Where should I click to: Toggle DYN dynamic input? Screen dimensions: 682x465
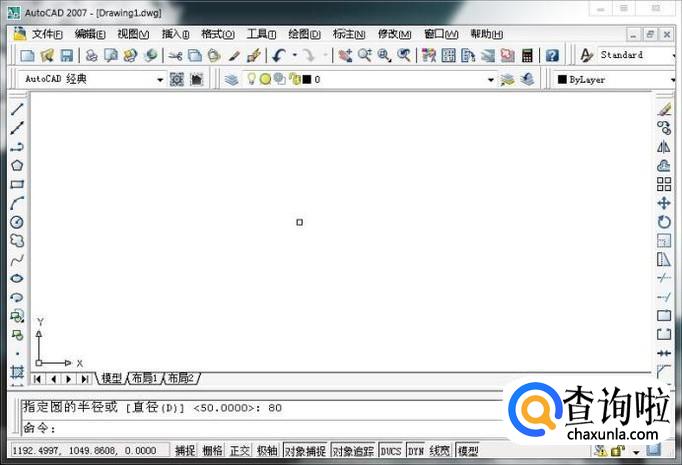(416, 451)
